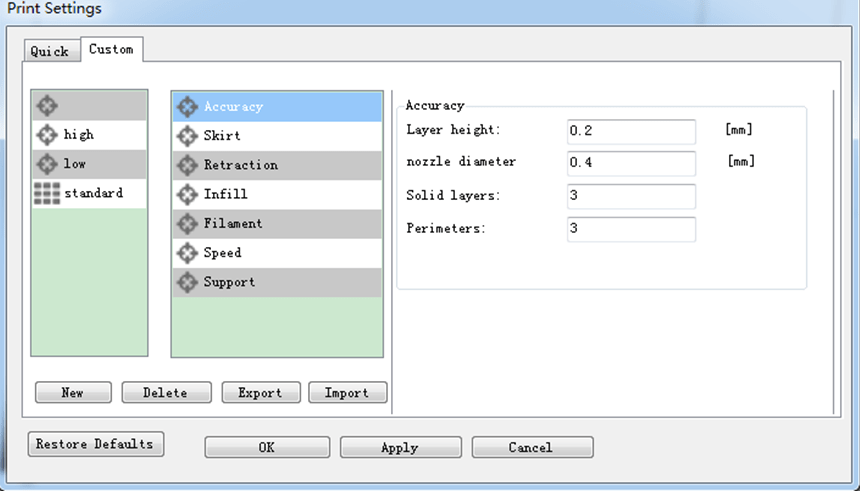
Task: Click the Speed category icon
Action: tap(187, 253)
